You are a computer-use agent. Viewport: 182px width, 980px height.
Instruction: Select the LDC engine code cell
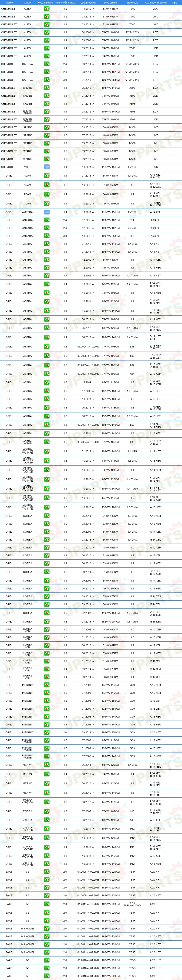tap(155, 8)
